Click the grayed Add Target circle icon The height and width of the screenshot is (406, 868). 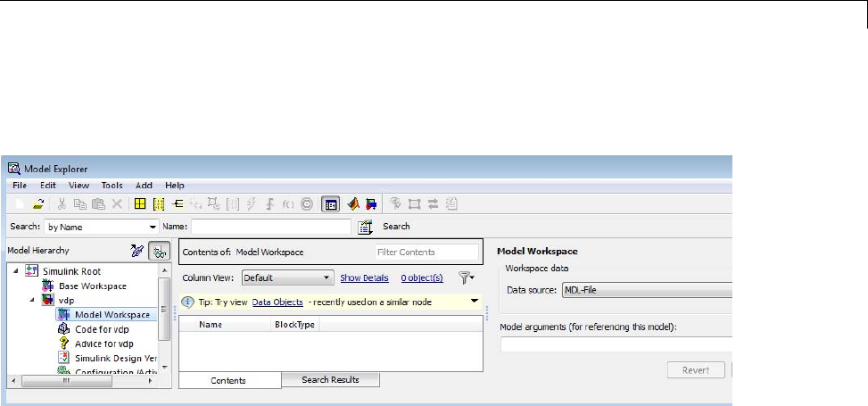click(307, 204)
